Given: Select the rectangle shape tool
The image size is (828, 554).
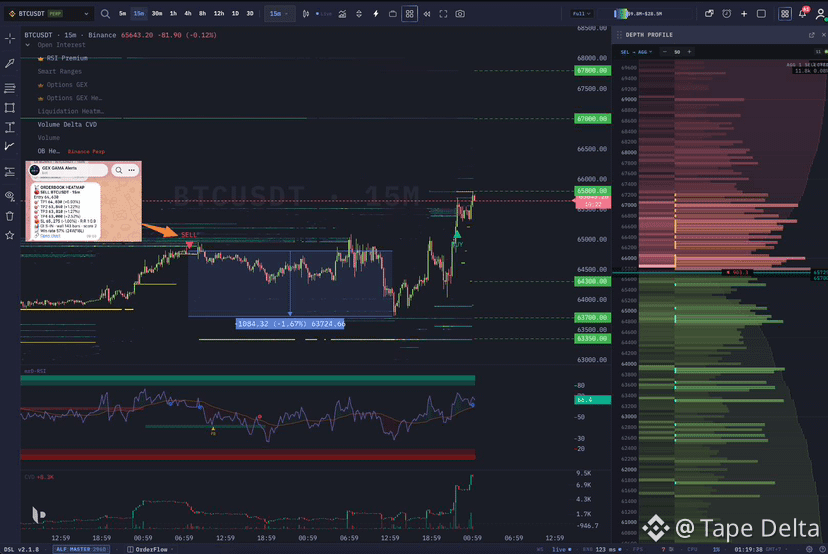Looking at the screenshot, I should pyautogui.click(x=10, y=108).
